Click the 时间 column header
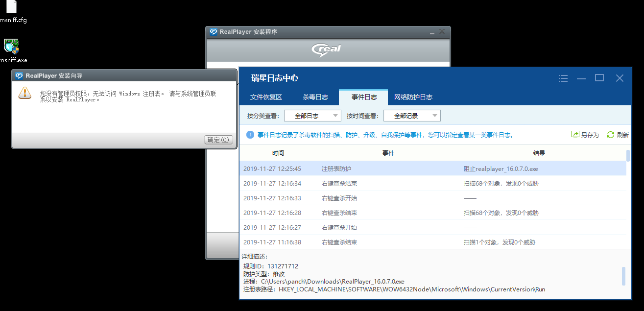The width and height of the screenshot is (644, 311). [x=278, y=153]
